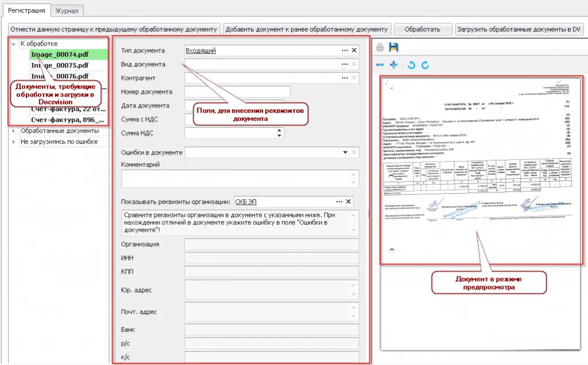Screen dimensions: 588x365
Task: Click the 'Номер документа' input field
Action: tap(238, 92)
